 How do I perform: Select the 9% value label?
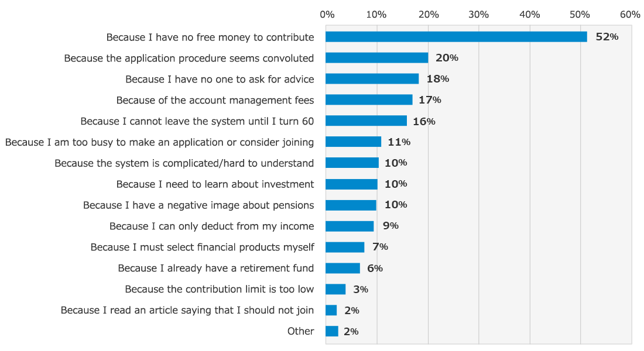(390, 226)
